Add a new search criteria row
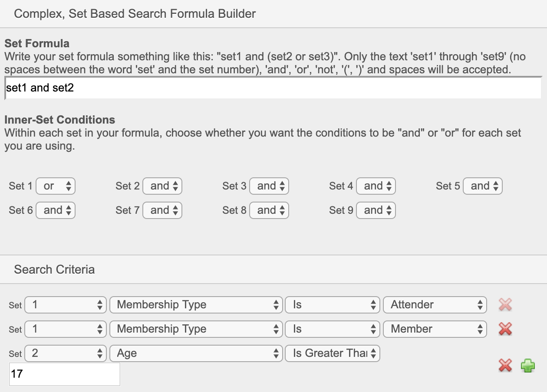 click(528, 366)
